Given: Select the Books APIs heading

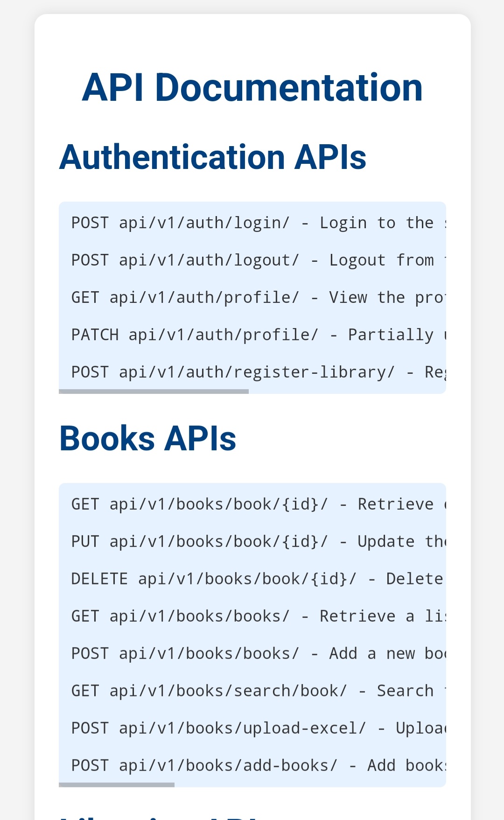Looking at the screenshot, I should [x=147, y=439].
